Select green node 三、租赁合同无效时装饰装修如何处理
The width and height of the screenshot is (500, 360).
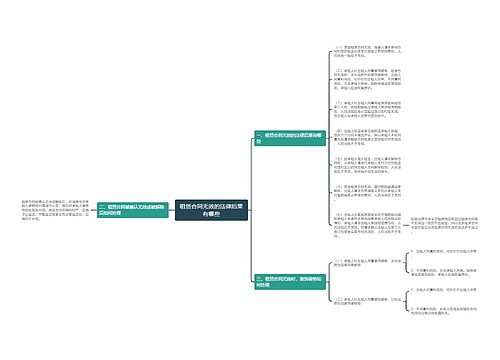(x=290, y=282)
